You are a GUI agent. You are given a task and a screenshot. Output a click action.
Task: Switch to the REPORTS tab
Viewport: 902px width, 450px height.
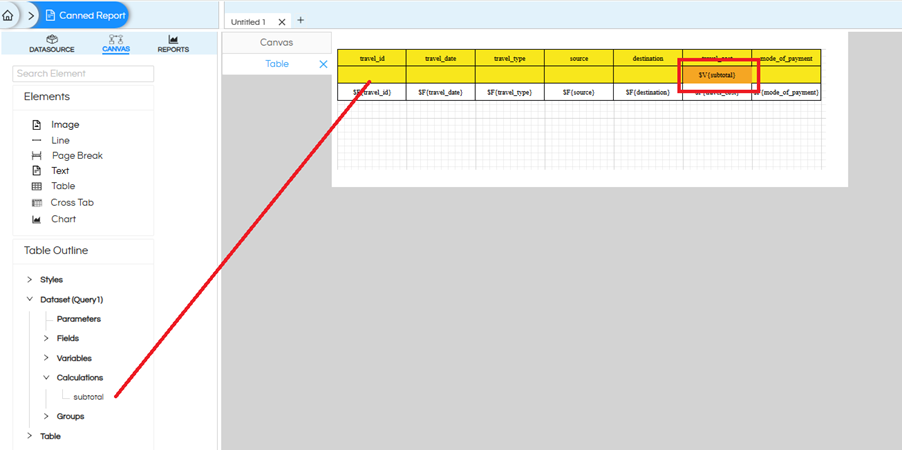tap(173, 44)
